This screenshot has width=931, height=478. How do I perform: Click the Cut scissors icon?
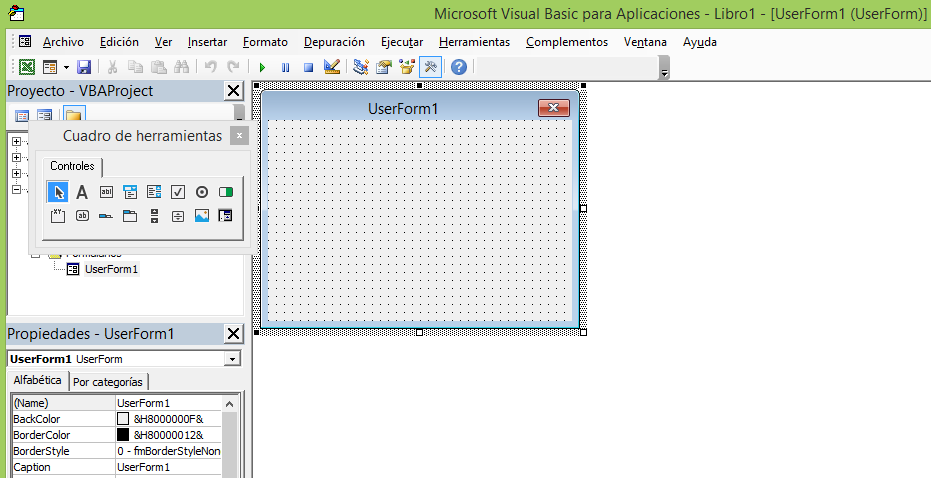112,67
